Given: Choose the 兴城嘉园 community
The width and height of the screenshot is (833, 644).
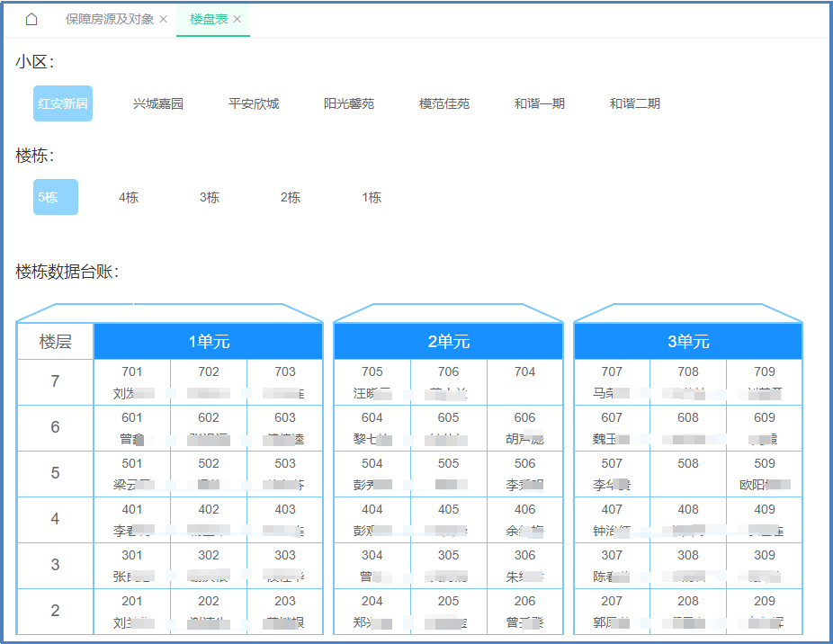Looking at the screenshot, I should (x=158, y=103).
